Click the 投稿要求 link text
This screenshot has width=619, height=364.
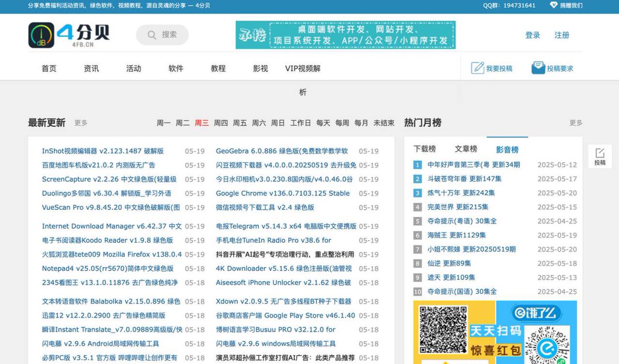pyautogui.click(x=560, y=68)
